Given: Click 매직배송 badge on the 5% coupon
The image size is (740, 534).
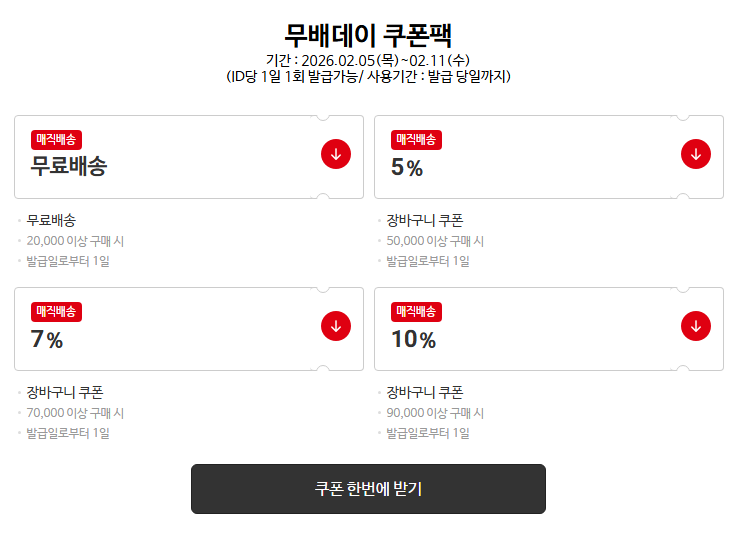Looking at the screenshot, I should click(416, 140).
